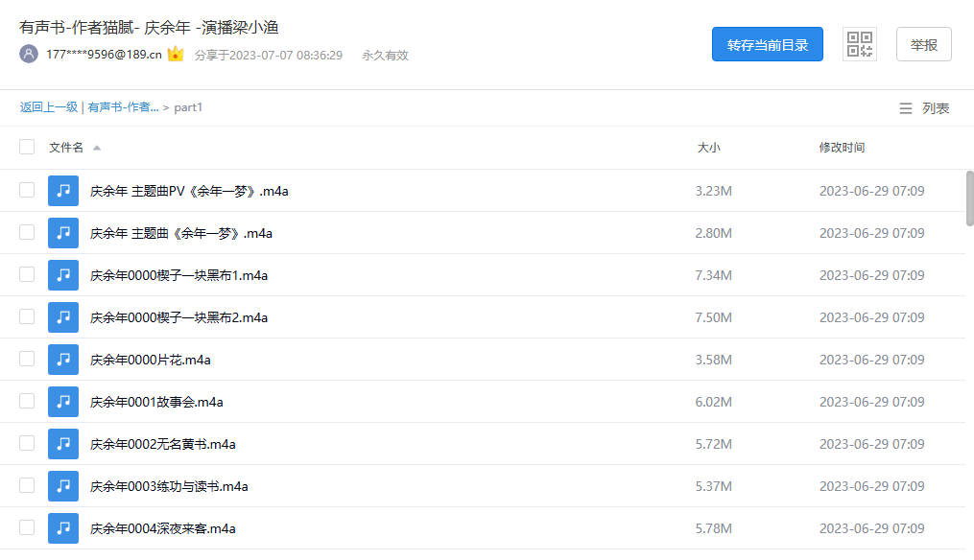This screenshot has width=974, height=560.
Task: Check the select-all checkbox in the header
Action: tap(27, 147)
